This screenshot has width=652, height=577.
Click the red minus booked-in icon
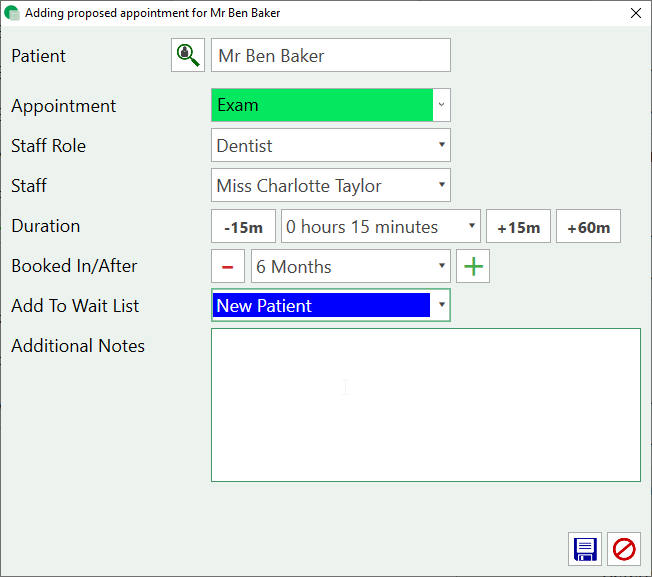click(227, 267)
